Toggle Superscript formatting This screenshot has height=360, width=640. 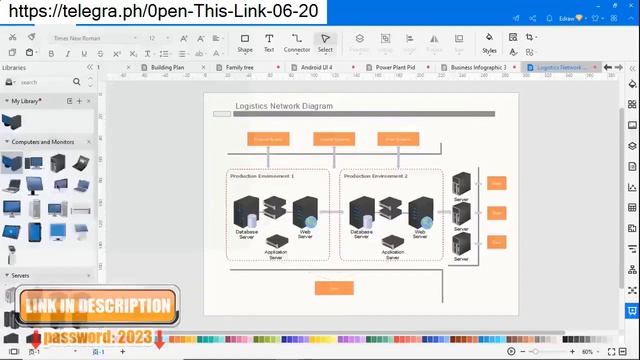coord(117,53)
